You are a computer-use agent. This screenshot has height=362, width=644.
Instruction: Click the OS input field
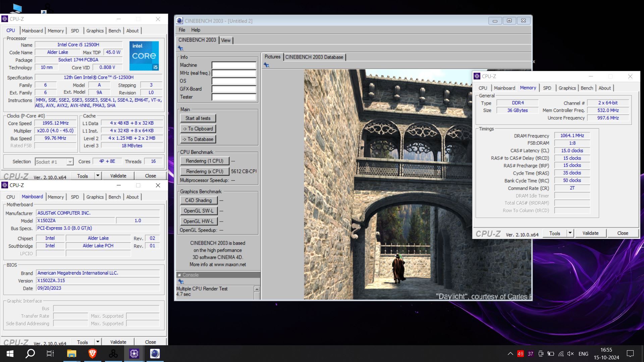coord(234,81)
